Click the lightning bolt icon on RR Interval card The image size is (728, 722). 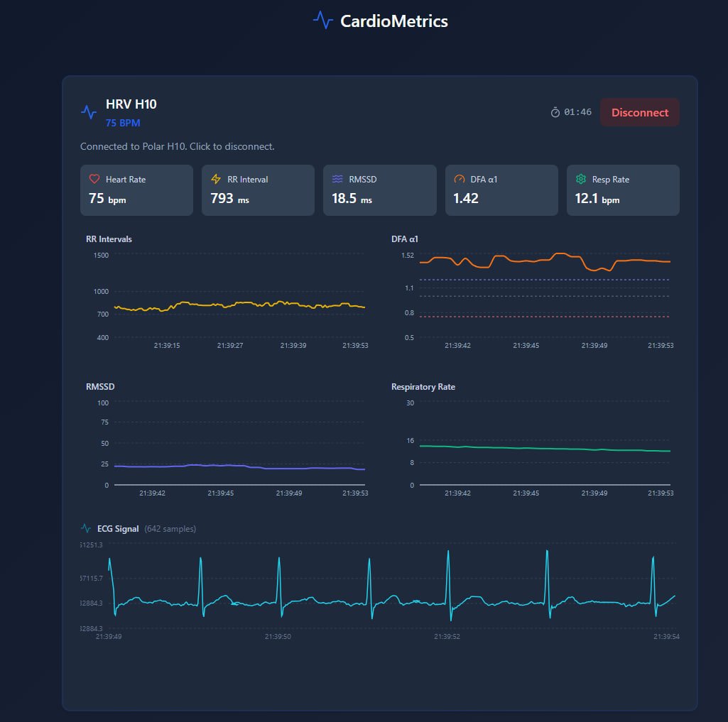pos(216,179)
